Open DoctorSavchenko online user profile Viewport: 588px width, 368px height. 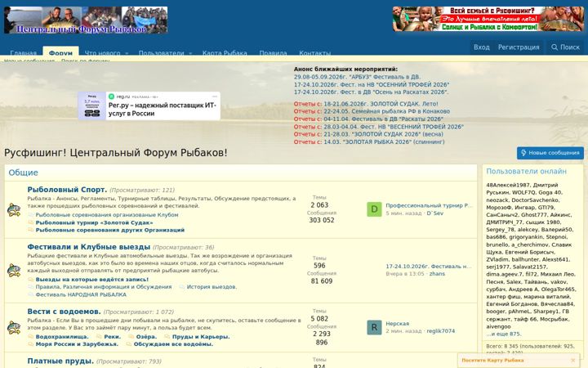[535, 200]
